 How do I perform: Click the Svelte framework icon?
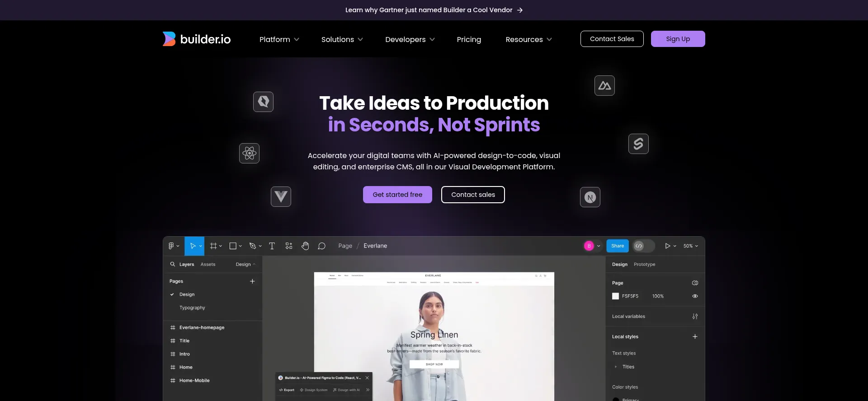point(638,144)
